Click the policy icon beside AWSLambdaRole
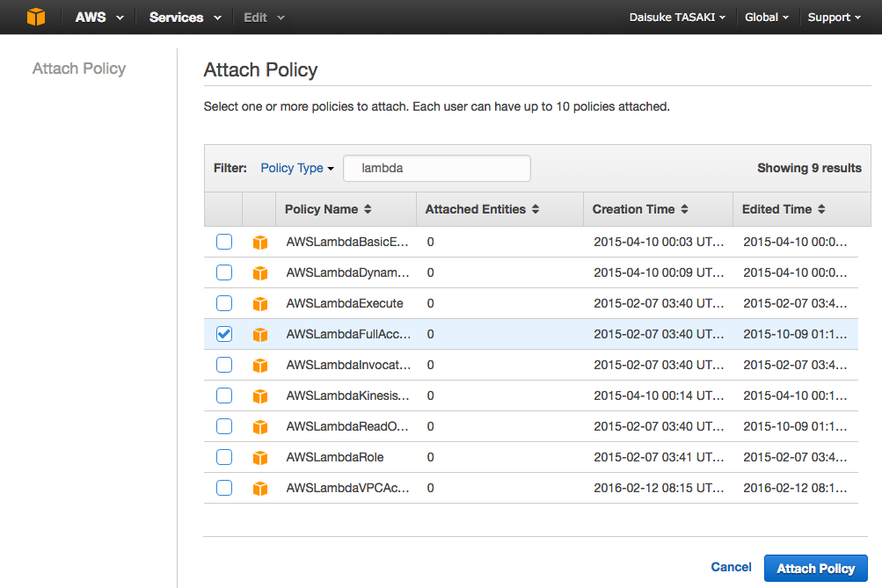This screenshot has height=588, width=882. (260, 458)
